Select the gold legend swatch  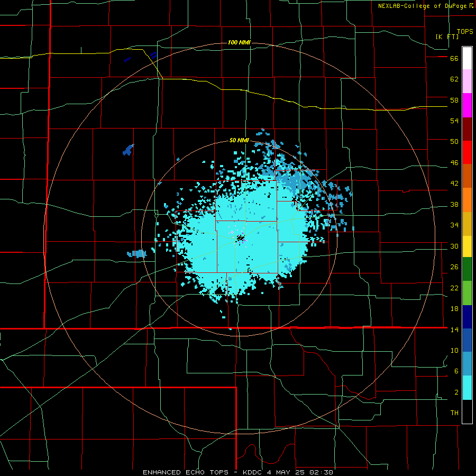tap(467, 224)
